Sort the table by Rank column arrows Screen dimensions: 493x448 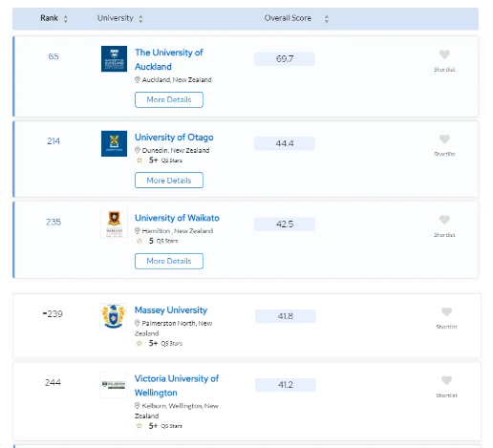click(66, 19)
